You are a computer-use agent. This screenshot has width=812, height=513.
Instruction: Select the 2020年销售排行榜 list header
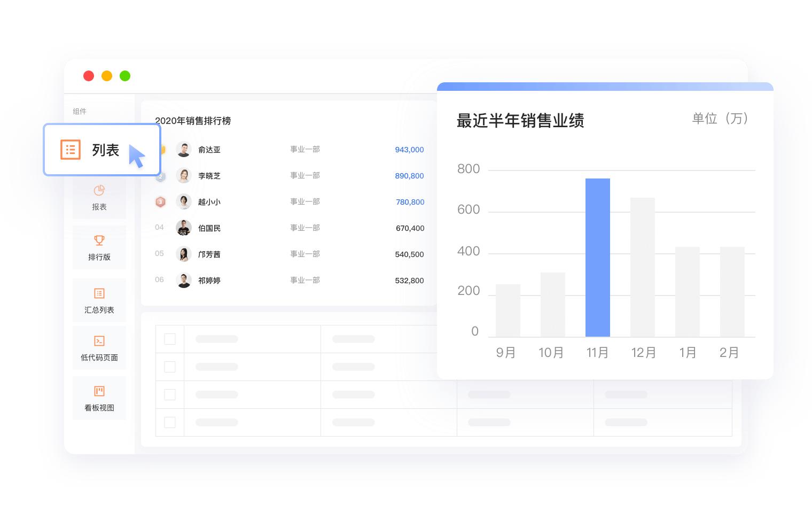click(x=193, y=121)
